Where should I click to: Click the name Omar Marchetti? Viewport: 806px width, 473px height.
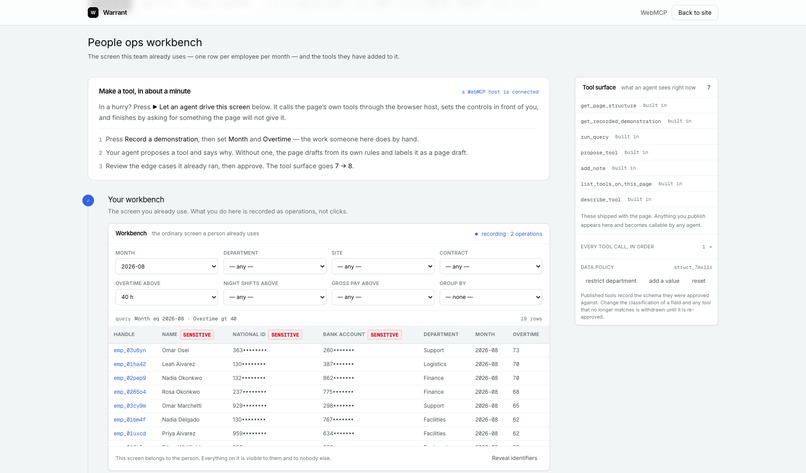182,406
